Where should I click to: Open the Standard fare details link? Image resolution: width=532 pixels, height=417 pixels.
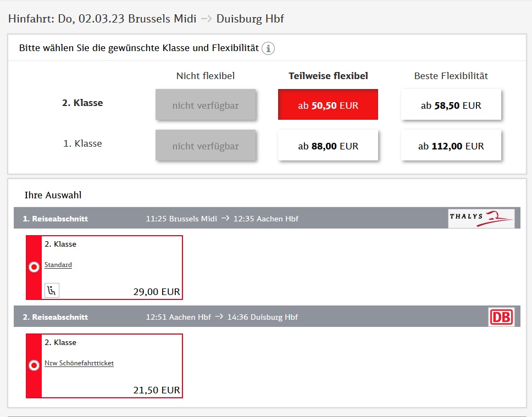(x=58, y=265)
